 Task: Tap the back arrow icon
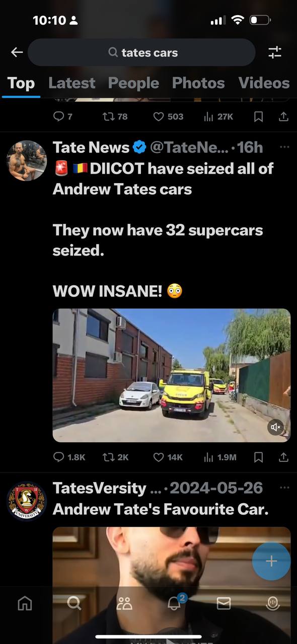tap(17, 52)
